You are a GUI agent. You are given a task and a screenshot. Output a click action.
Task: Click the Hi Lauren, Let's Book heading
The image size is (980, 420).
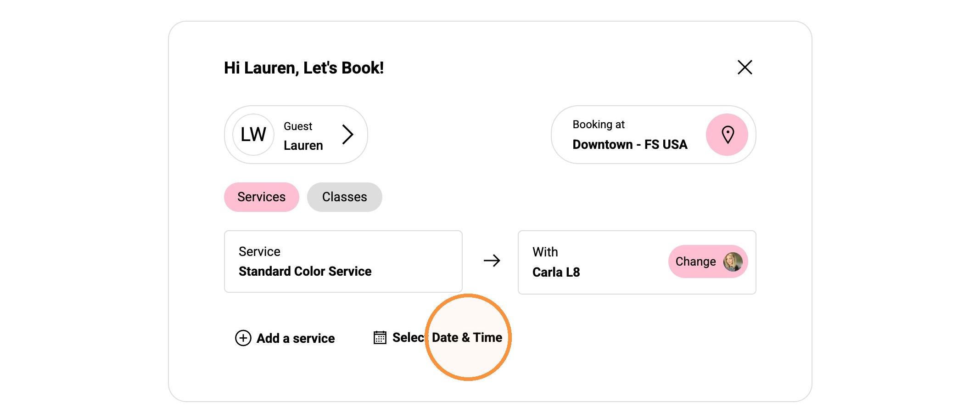pyautogui.click(x=304, y=68)
